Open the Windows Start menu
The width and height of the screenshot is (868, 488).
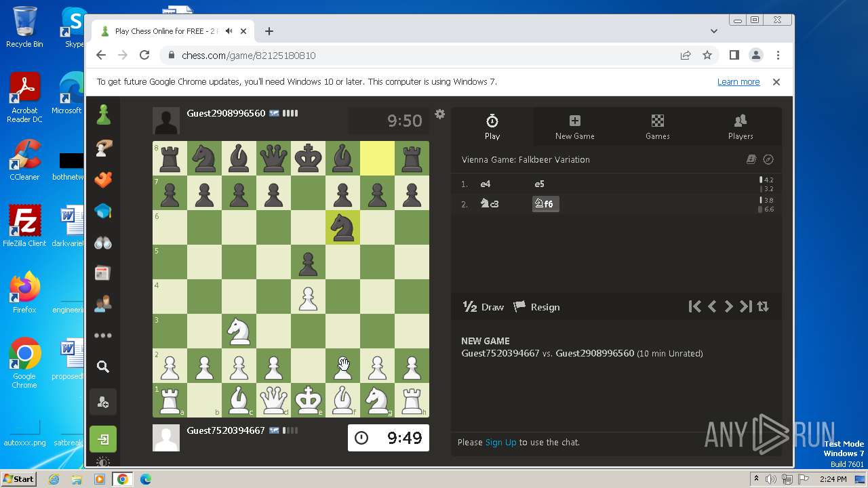[18, 479]
